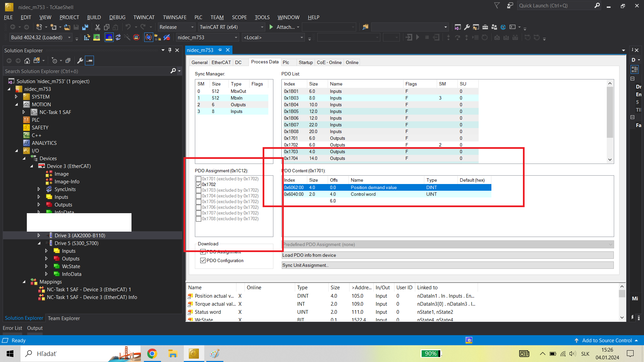Open the Release configuration dropdown
This screenshot has height=362, width=644.
click(x=176, y=27)
